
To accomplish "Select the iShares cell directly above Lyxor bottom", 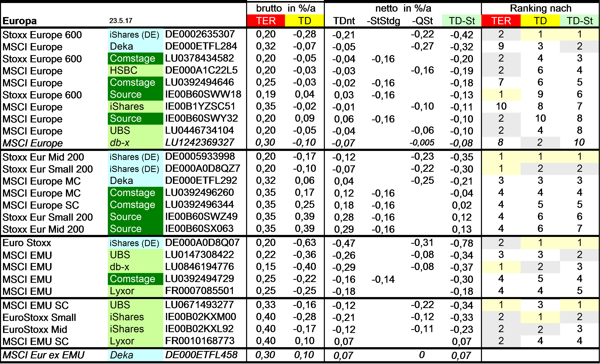I will tap(135, 329).
